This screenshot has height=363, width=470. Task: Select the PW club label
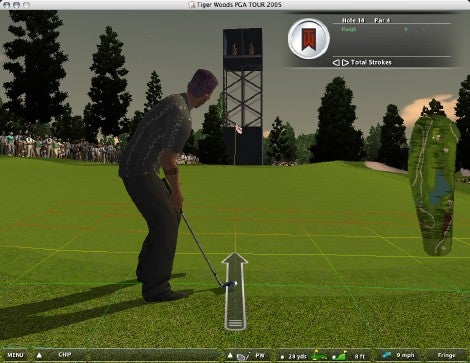260,356
